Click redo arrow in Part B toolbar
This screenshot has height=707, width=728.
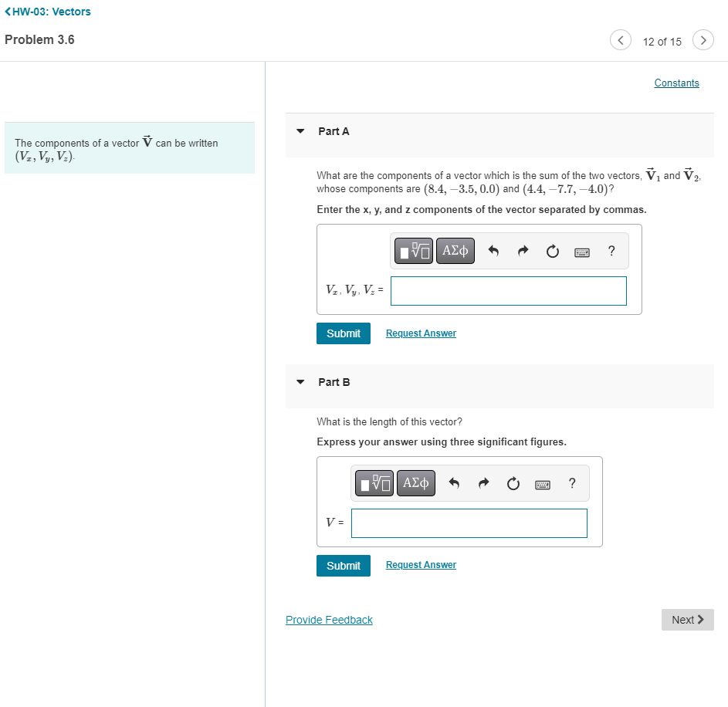(x=483, y=483)
